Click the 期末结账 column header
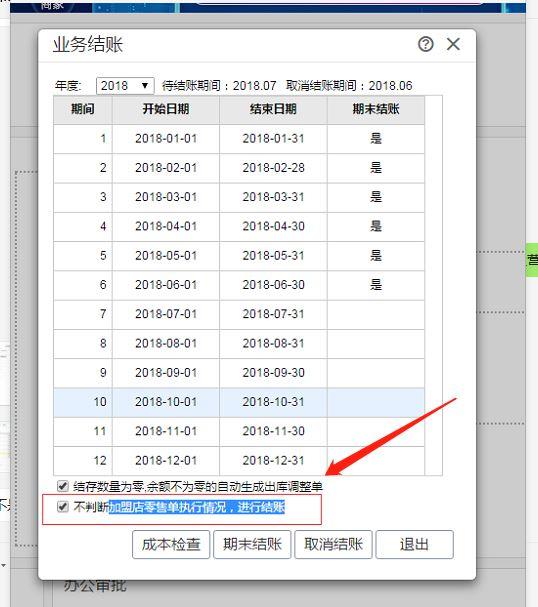Image resolution: width=538 pixels, height=607 pixels. pyautogui.click(x=376, y=110)
